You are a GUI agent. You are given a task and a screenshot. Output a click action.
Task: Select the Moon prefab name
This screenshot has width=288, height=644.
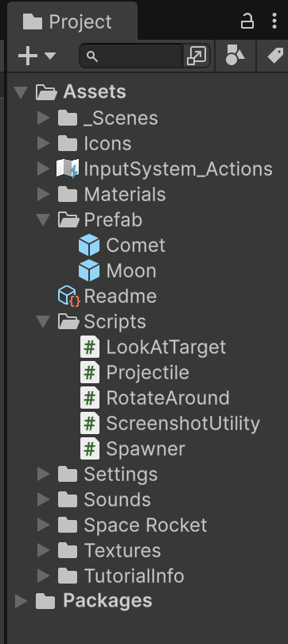pyautogui.click(x=131, y=271)
